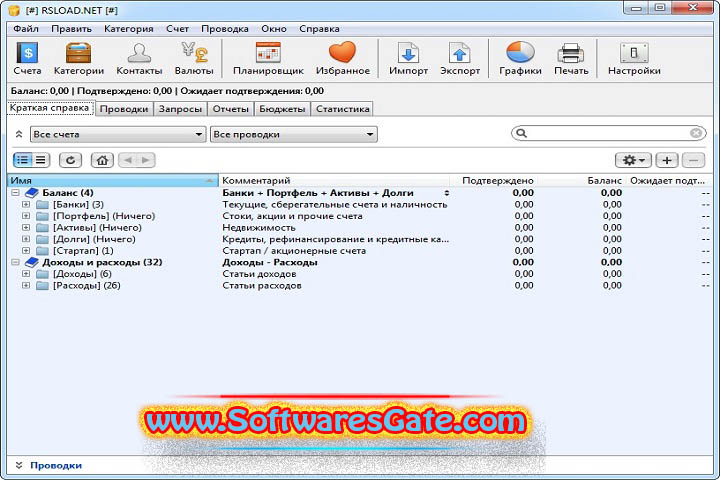Click into the search input field
Screen dimensions: 720x480
point(608,133)
